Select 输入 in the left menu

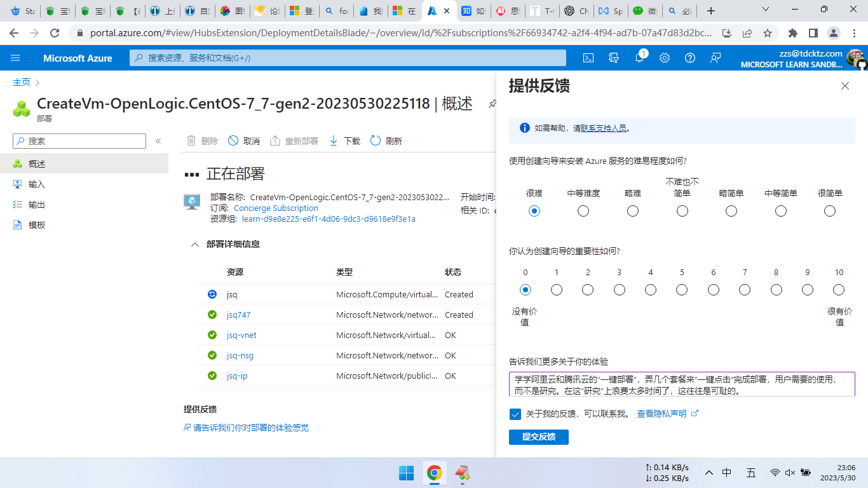[84, 184]
